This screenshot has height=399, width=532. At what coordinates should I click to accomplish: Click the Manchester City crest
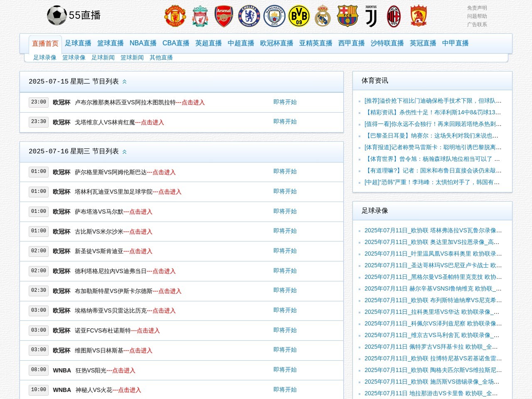tap(274, 16)
